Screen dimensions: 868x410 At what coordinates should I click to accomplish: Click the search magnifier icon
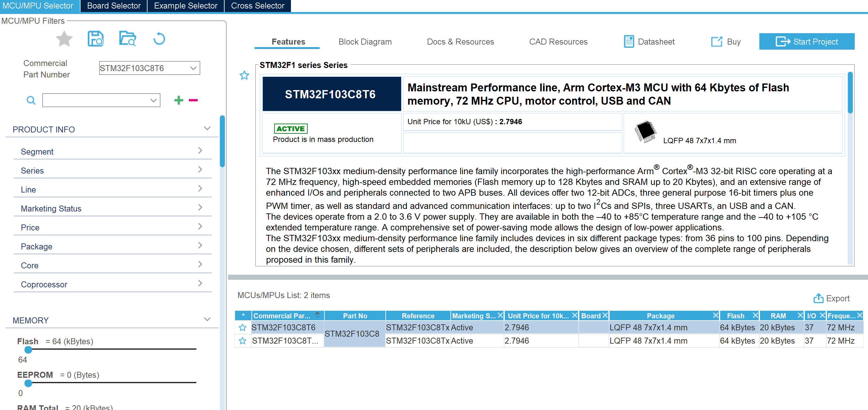(x=31, y=100)
